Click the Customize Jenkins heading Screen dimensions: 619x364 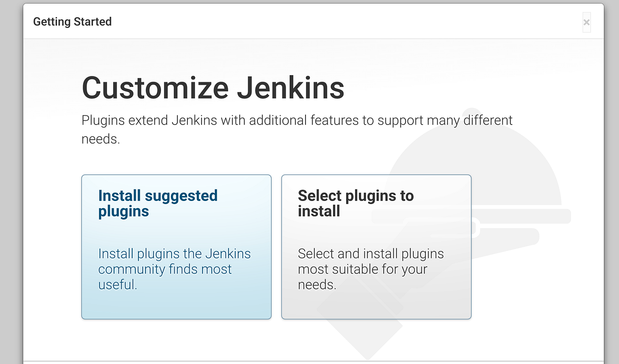coord(213,87)
